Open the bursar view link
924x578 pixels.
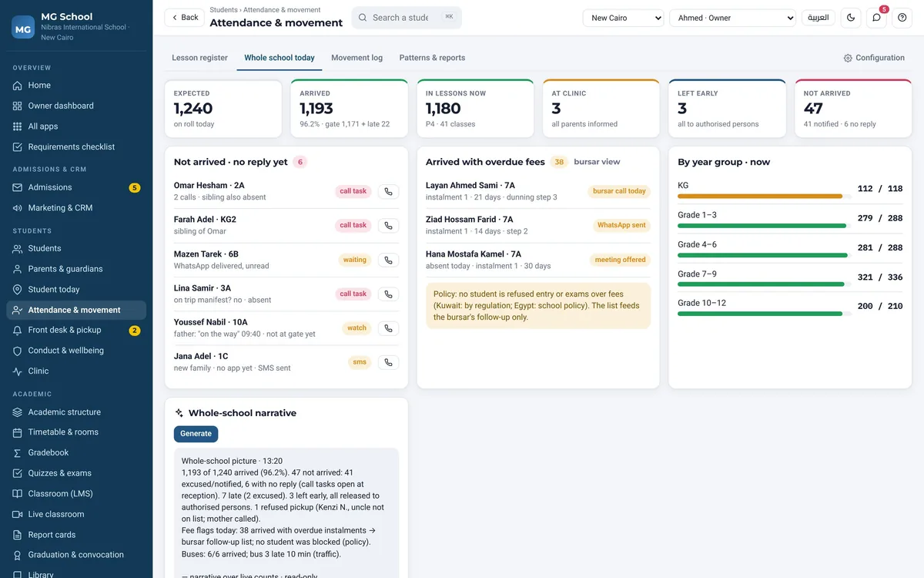tap(597, 162)
